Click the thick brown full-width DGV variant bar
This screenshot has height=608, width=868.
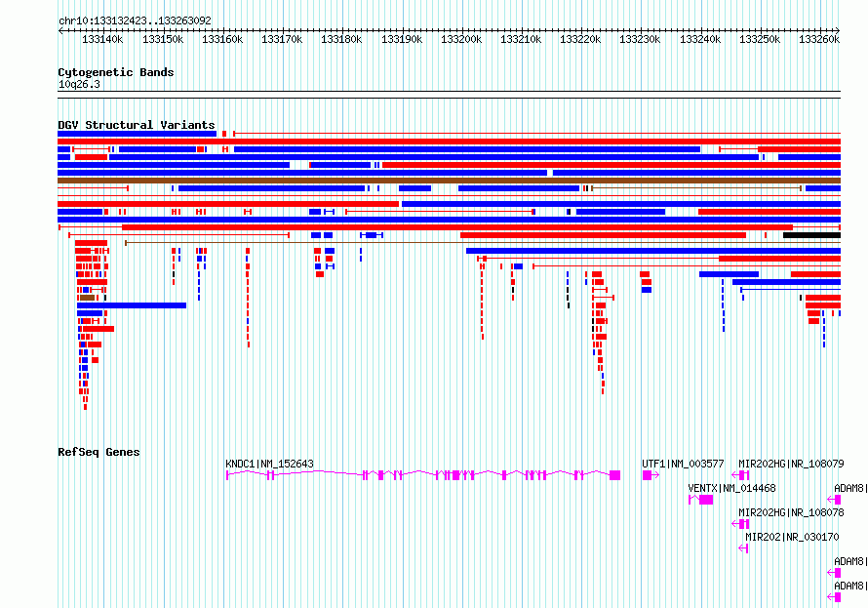pos(449,181)
